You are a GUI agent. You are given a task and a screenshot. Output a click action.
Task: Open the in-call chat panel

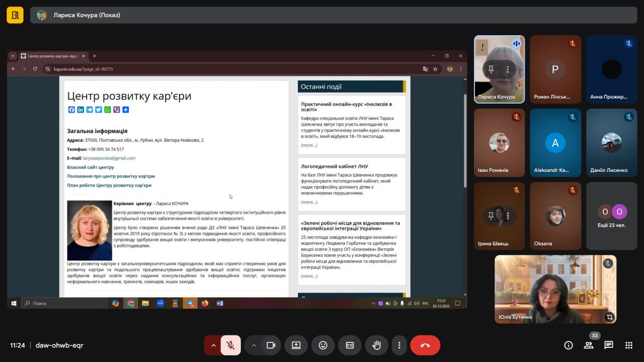[608, 345]
